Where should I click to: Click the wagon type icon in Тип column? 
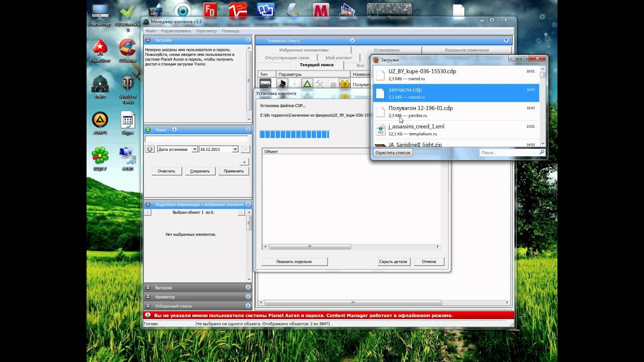(265, 84)
